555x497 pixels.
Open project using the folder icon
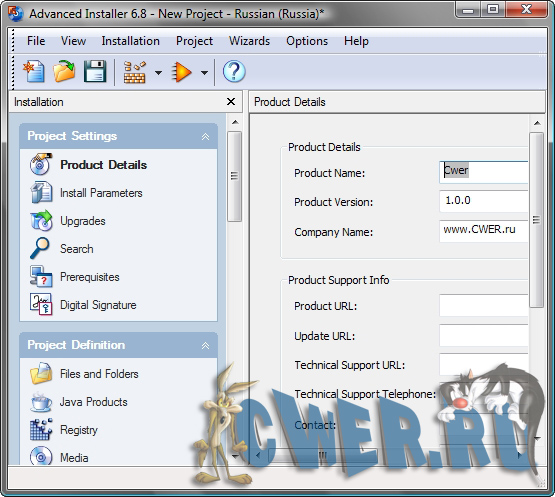tap(64, 71)
